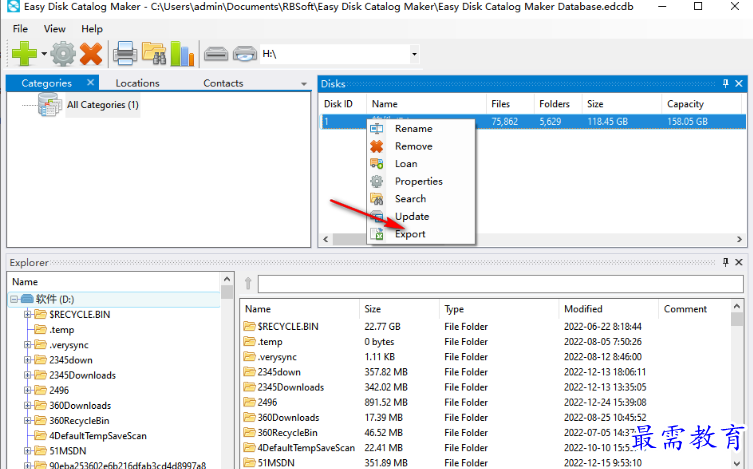Viewport: 753px width, 469px height.
Task: Pin the Disks panel
Action: [726, 84]
